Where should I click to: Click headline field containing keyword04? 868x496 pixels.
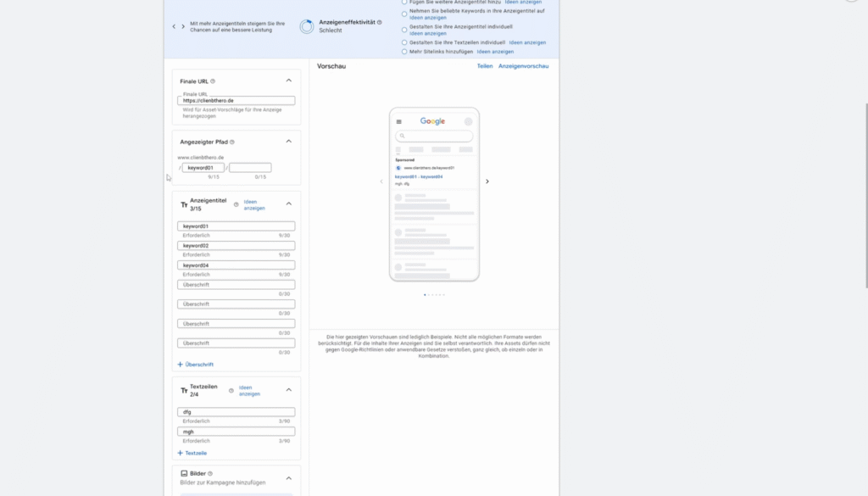236,265
